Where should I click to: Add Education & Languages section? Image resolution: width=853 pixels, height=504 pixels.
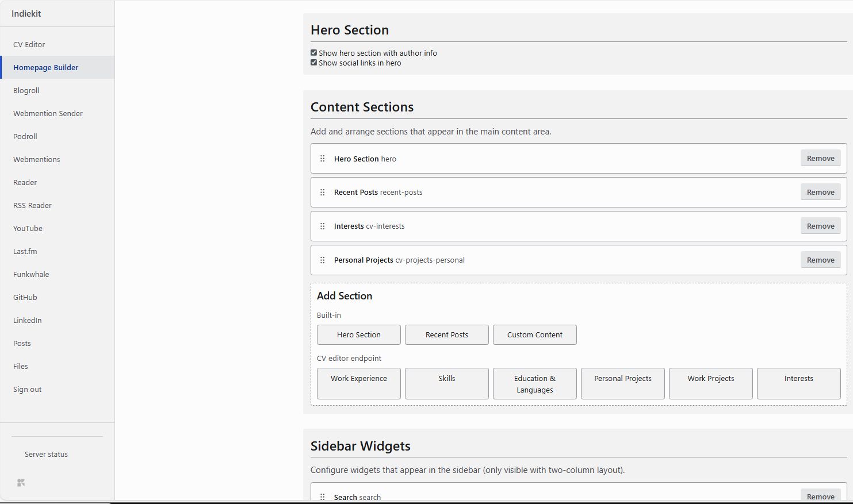coord(534,383)
